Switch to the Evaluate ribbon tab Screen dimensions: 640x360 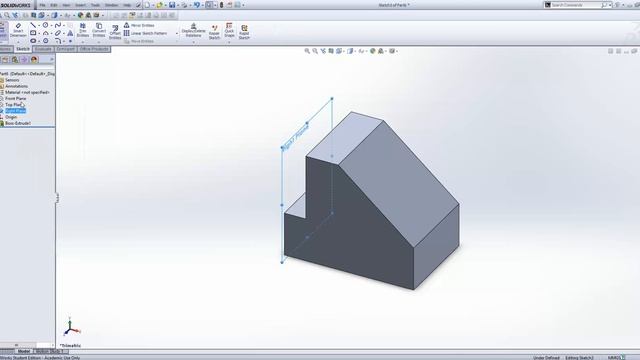[x=43, y=49]
